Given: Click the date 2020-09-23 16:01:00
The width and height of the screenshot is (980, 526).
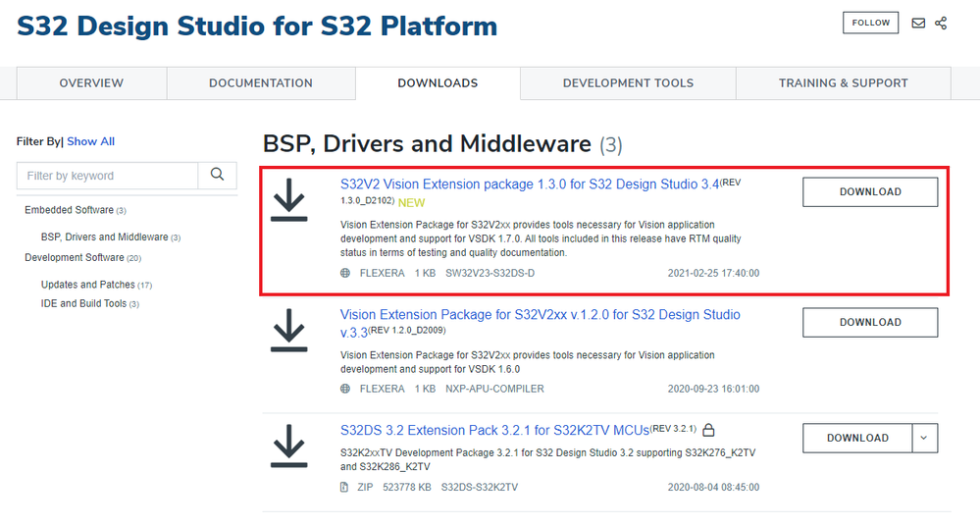Looking at the screenshot, I should (x=713, y=389).
